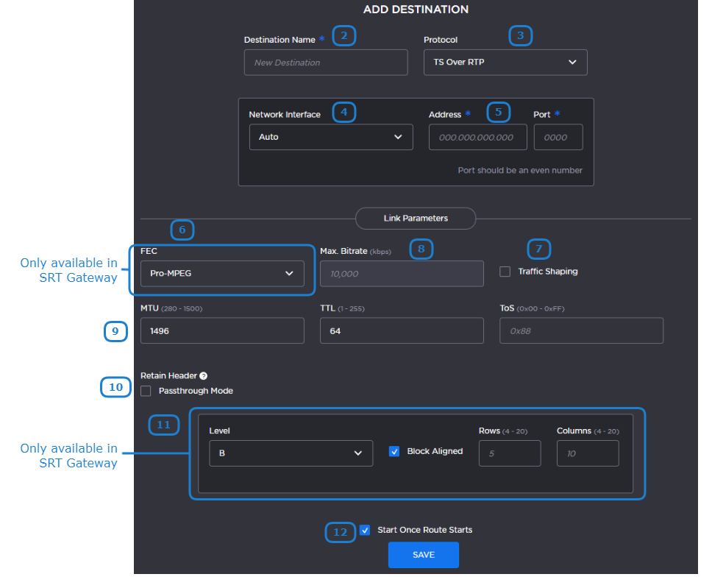Expand the Network Interface dropdown
Screen dimensions: 712x588
(330, 137)
